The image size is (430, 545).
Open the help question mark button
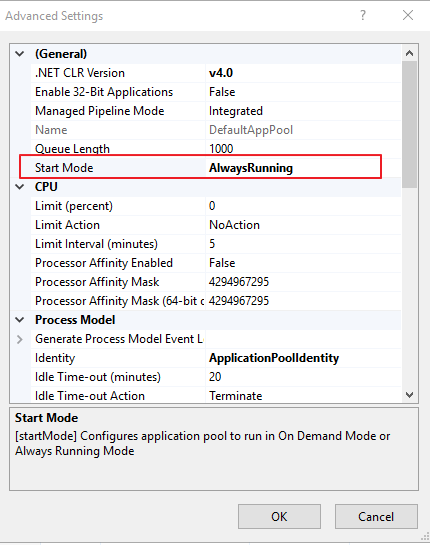(x=363, y=15)
